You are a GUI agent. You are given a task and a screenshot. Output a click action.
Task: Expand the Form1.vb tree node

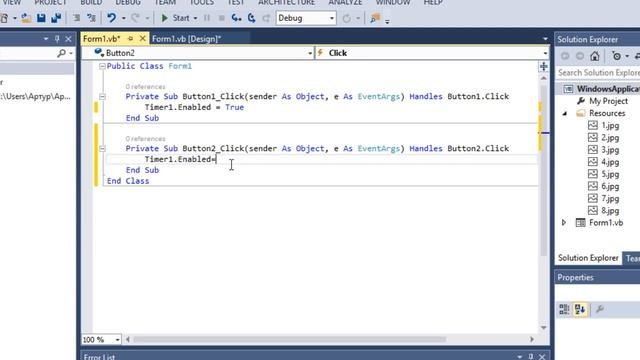pyautogui.click(x=564, y=223)
